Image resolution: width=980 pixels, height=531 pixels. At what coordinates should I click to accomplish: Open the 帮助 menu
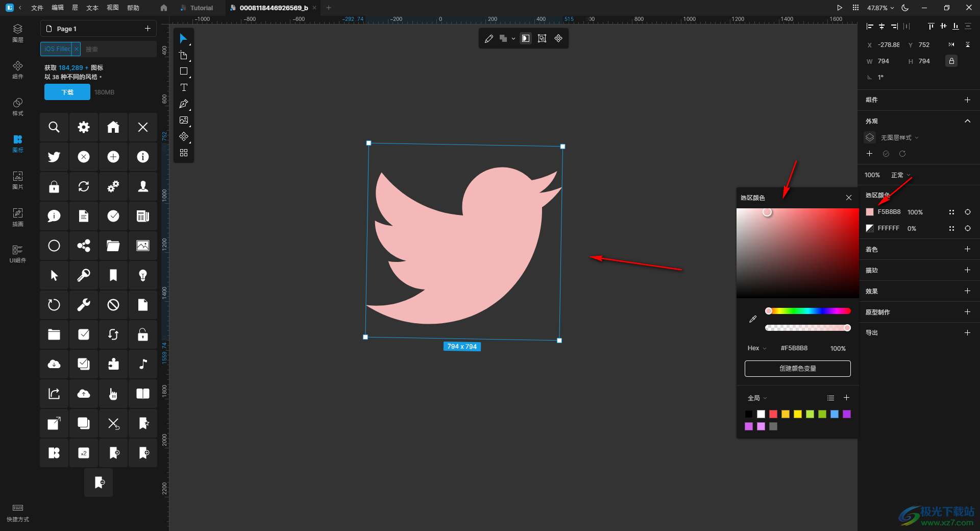(x=133, y=8)
